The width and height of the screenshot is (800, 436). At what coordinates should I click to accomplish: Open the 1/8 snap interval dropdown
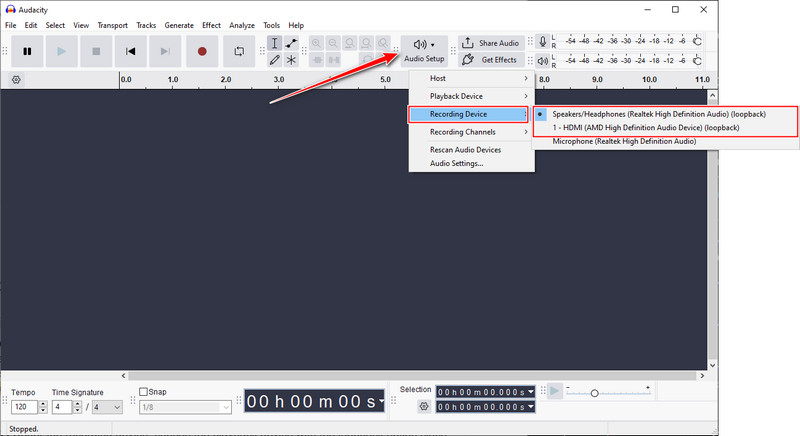[x=185, y=407]
